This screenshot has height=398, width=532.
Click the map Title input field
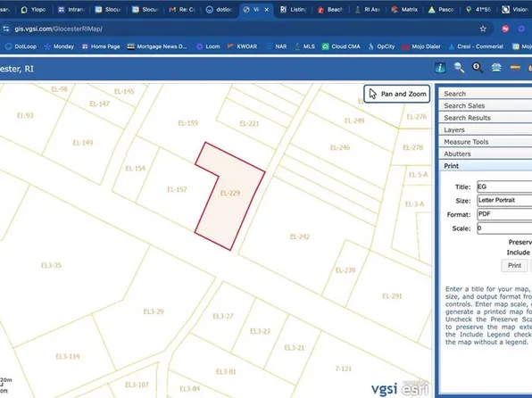tap(504, 187)
